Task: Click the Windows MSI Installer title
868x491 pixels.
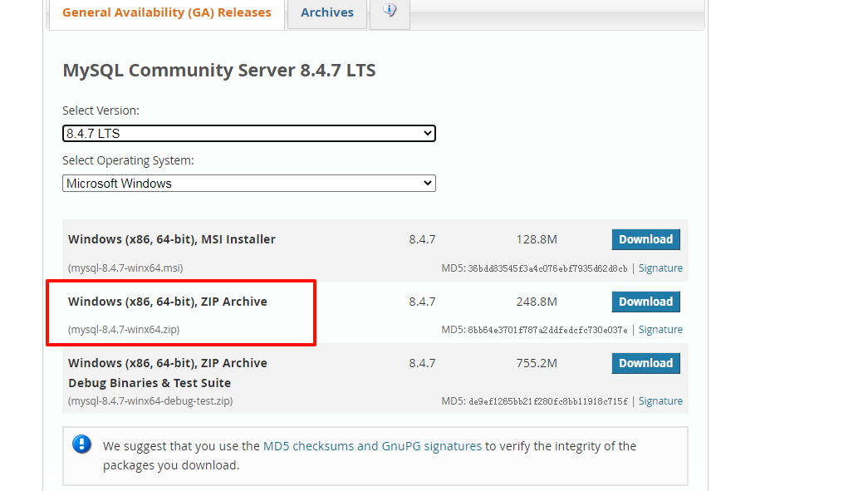Action: pyautogui.click(x=172, y=239)
